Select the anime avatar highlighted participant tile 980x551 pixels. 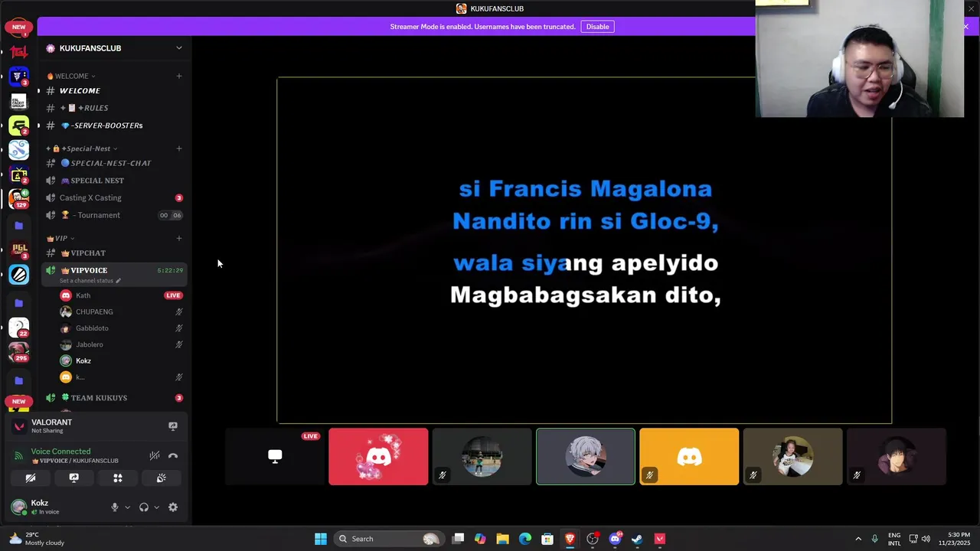coord(586,457)
